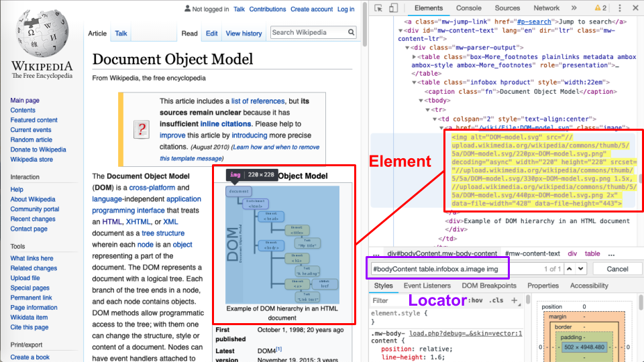Select div#bodyContent breadcrumb item

pyautogui.click(x=442, y=253)
